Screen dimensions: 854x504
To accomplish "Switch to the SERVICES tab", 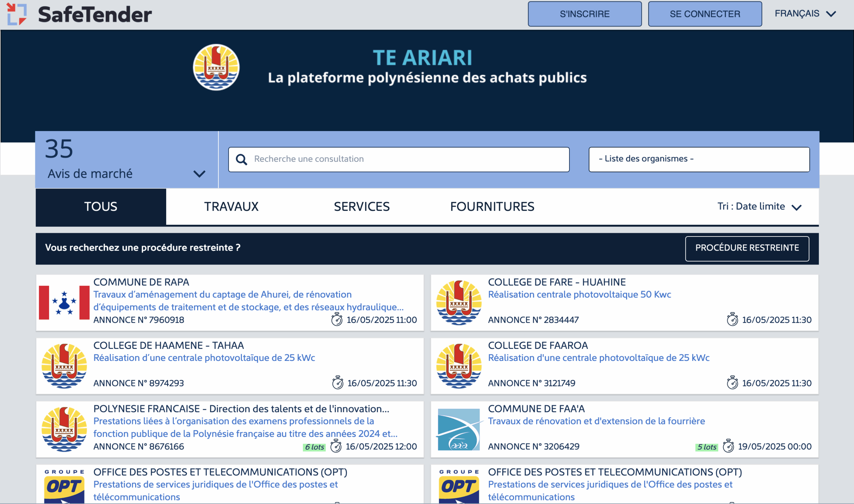I will [362, 206].
